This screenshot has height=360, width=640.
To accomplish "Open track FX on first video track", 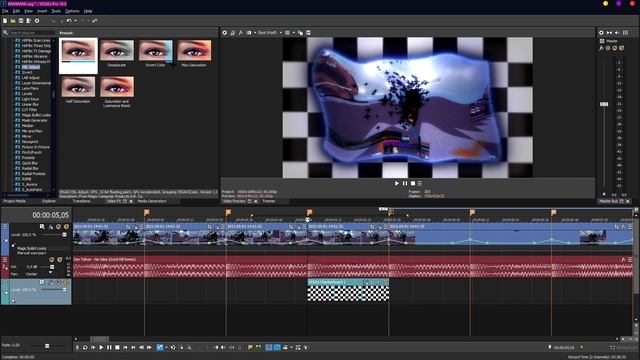I will pyautogui.click(x=51, y=227).
